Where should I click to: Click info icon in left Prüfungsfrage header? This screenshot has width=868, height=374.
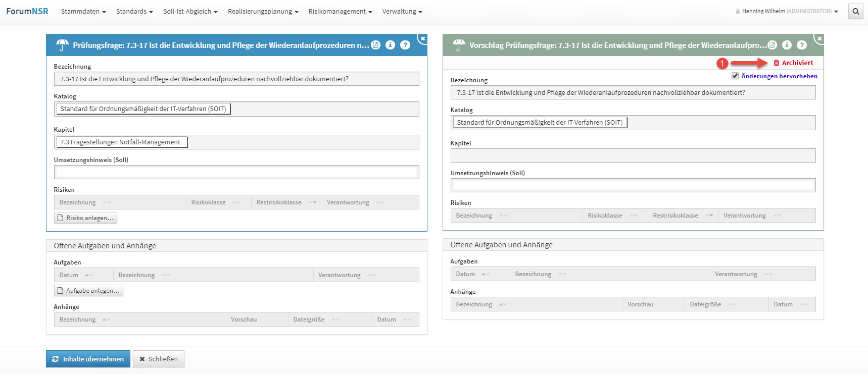(390, 45)
